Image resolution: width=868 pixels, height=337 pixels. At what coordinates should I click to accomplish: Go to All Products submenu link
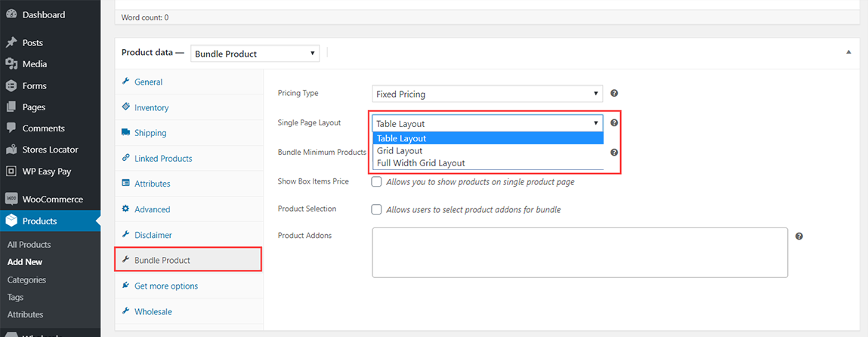(x=29, y=245)
